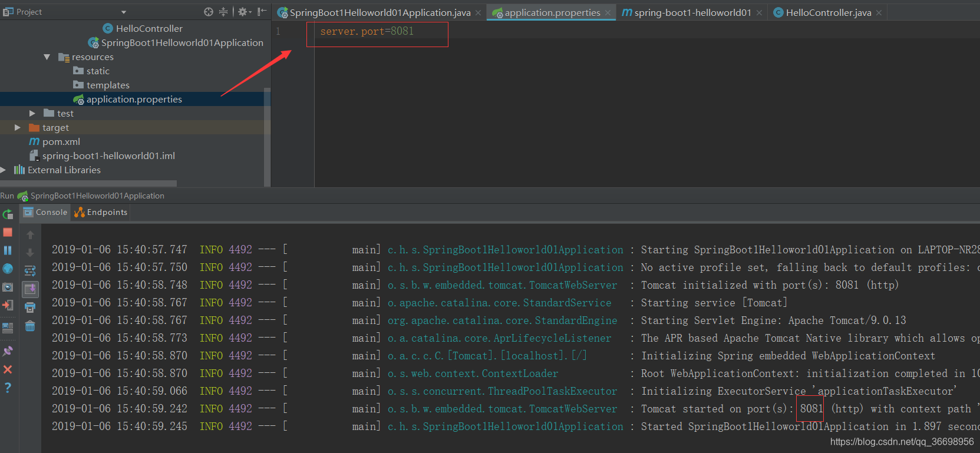980x453 pixels.
Task: Click 'Started SpringBoot1Helloworld01Application' log line
Action: click(810, 426)
